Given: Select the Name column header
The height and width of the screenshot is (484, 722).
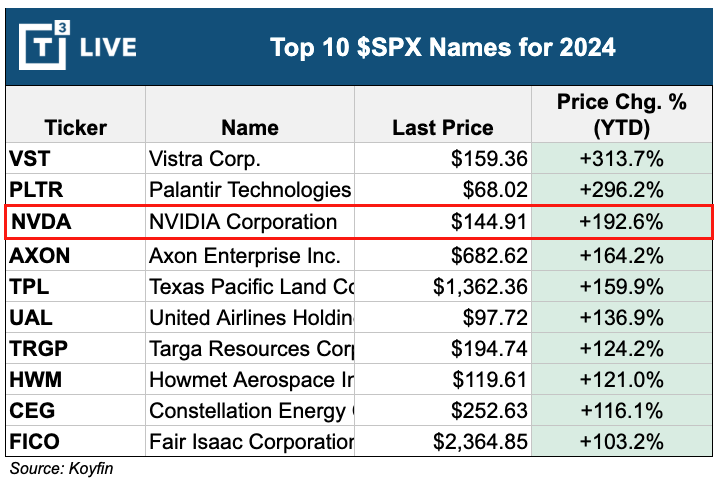Looking at the screenshot, I should click(x=248, y=127).
